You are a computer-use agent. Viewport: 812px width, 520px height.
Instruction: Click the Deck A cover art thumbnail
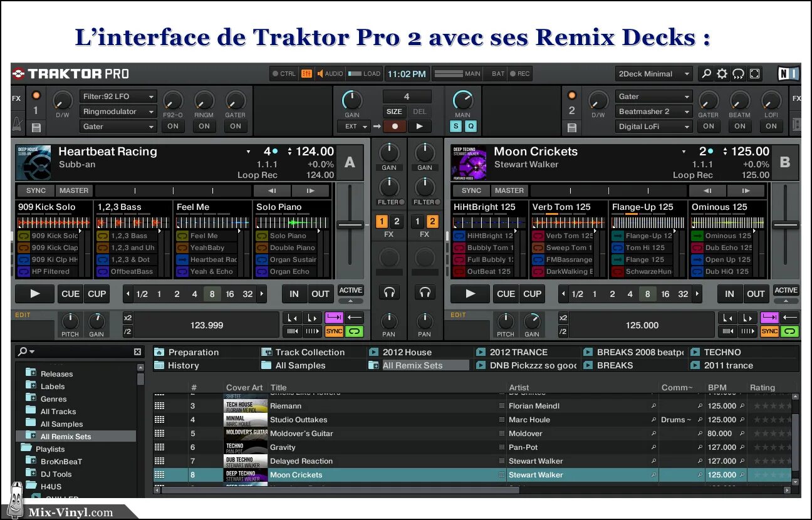tap(34, 163)
